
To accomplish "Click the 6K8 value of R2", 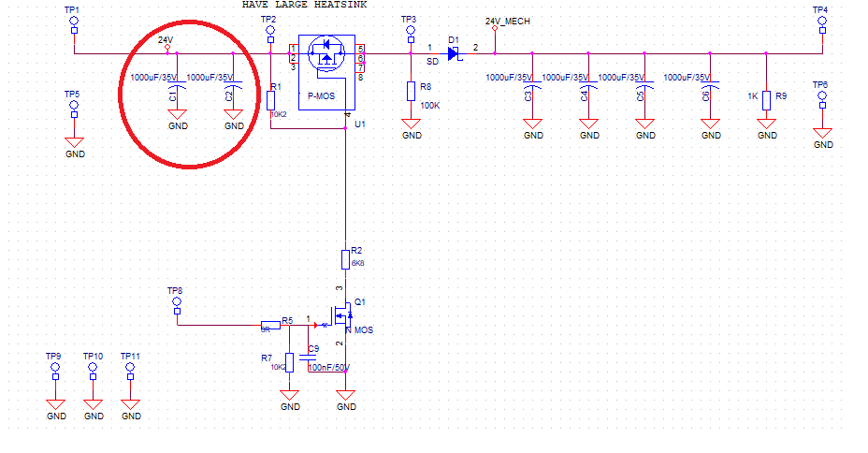I will (x=358, y=264).
